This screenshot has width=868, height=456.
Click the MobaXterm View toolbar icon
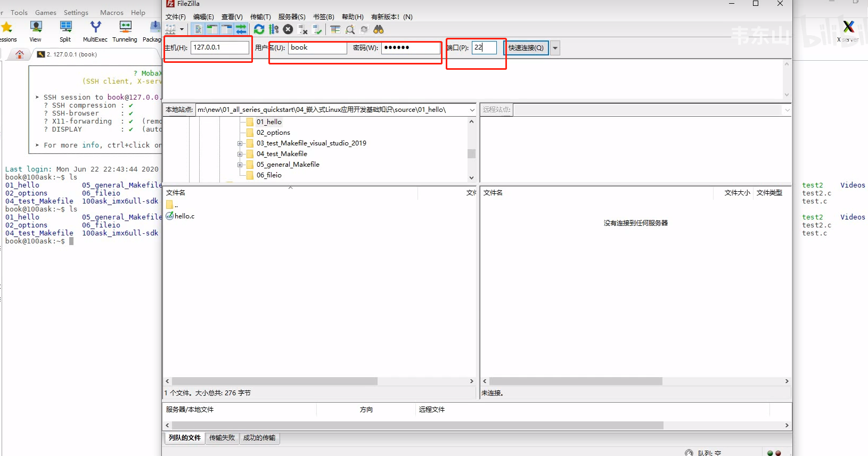(x=36, y=31)
